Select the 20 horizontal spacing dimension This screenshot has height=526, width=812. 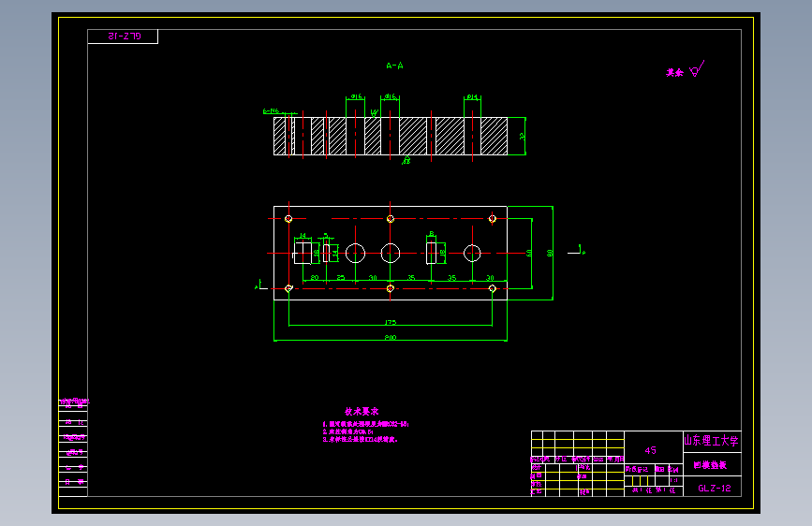click(x=315, y=277)
